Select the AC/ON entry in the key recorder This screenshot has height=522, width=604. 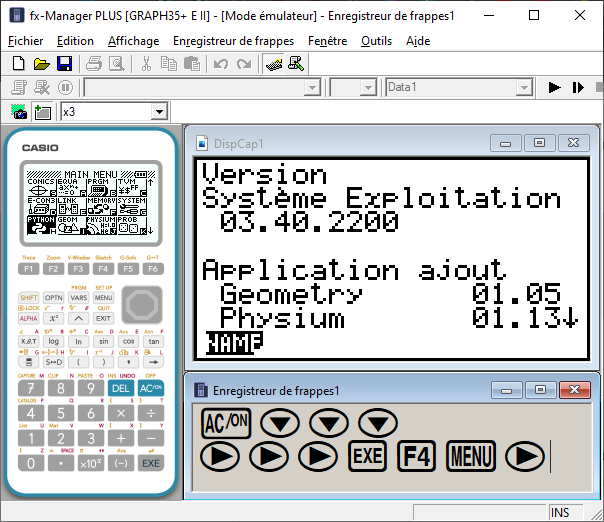tap(226, 423)
